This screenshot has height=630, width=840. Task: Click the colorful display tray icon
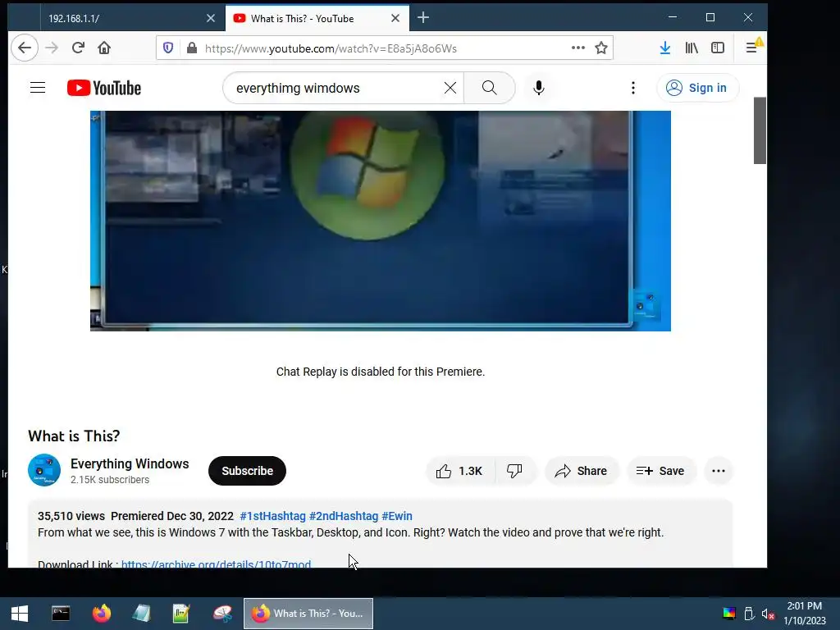click(x=729, y=614)
